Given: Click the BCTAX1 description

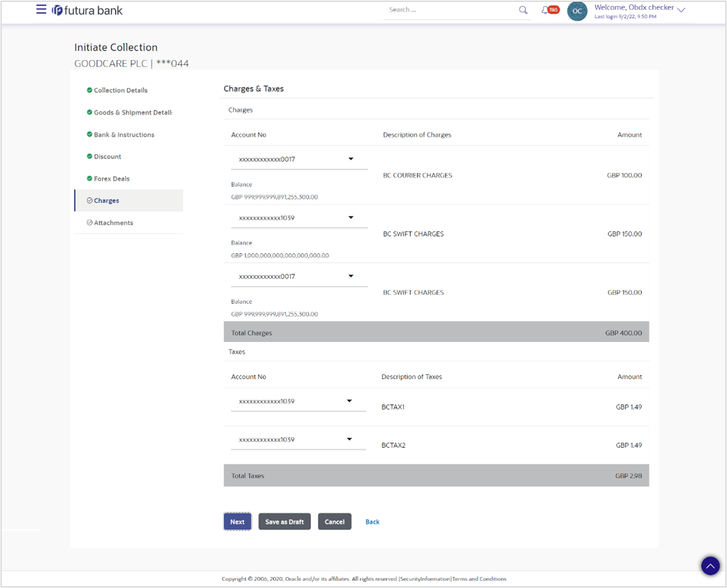Looking at the screenshot, I should [393, 407].
